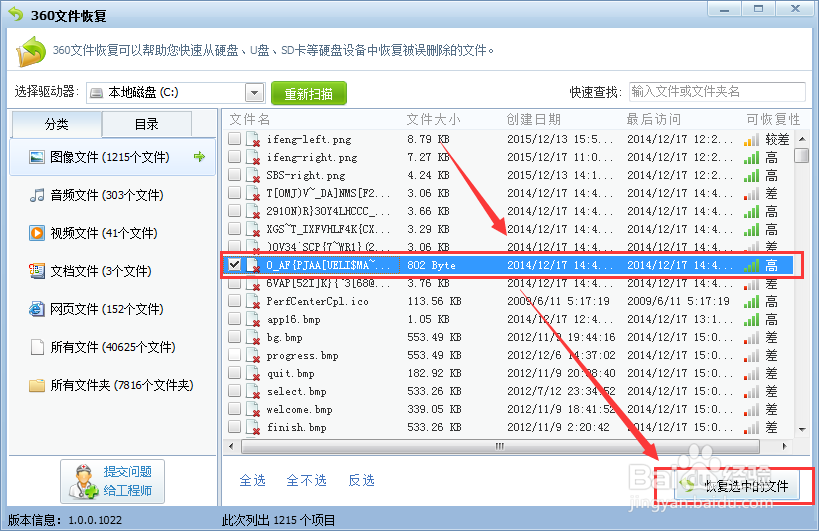Check the box for ifeng-left.png

235,138
